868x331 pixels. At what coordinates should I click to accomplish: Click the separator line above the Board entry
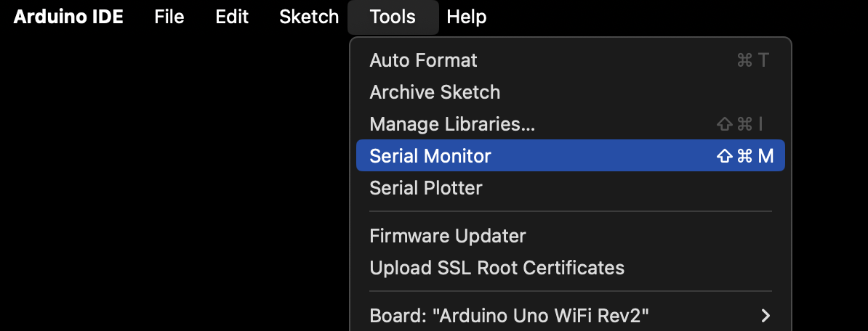tap(570, 290)
